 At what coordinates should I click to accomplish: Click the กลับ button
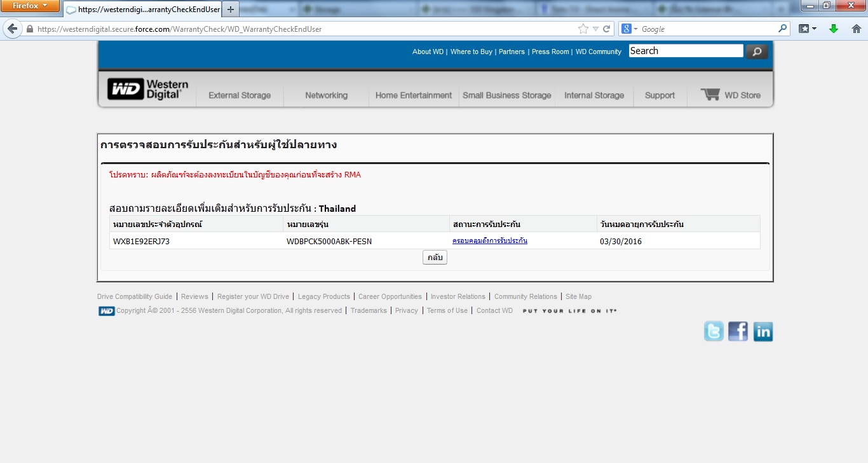435,257
